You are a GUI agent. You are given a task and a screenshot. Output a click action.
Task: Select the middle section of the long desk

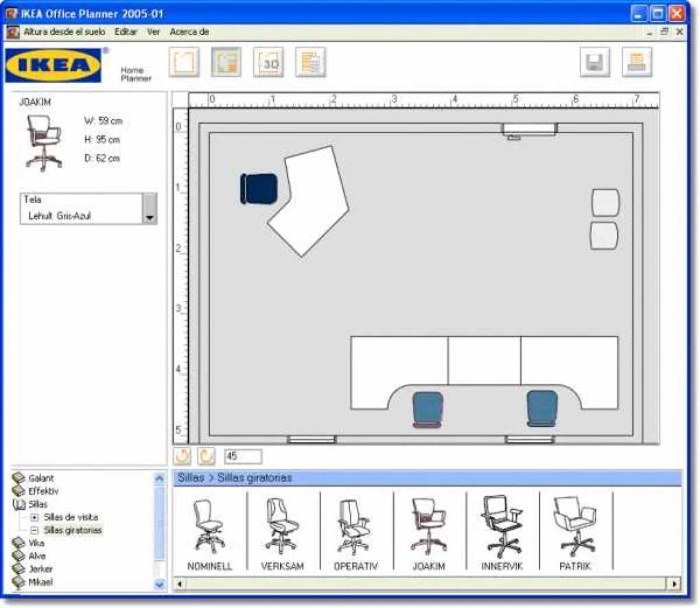tap(485, 361)
